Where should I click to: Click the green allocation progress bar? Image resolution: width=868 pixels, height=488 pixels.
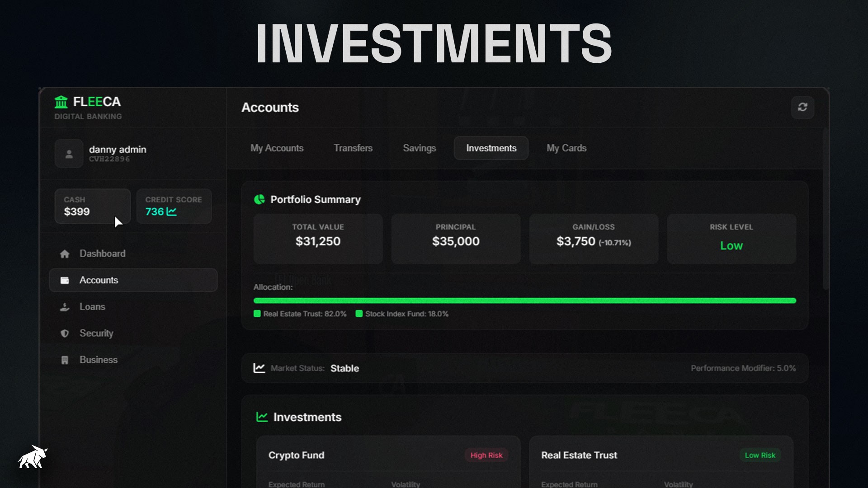tap(524, 300)
